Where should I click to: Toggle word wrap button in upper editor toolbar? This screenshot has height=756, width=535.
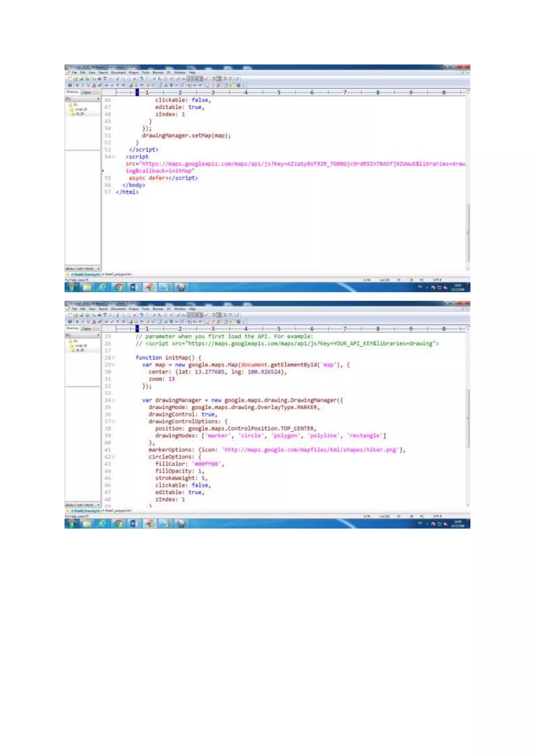pos(189,79)
